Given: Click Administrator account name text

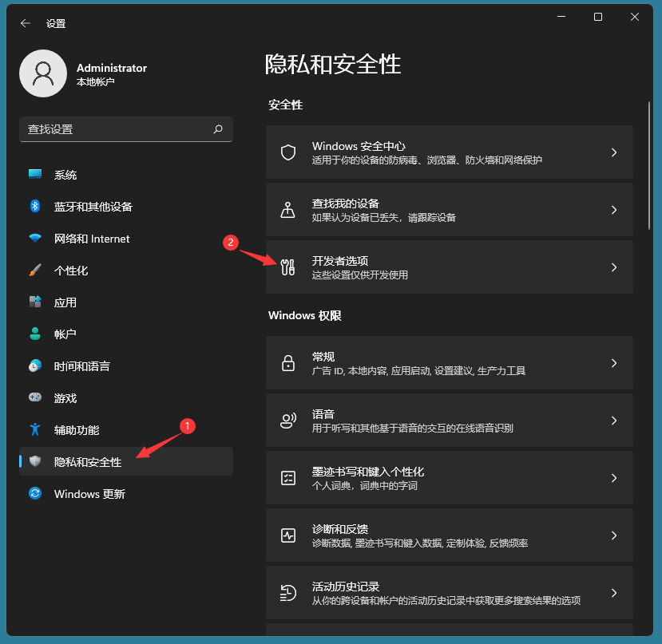Looking at the screenshot, I should point(112,68).
